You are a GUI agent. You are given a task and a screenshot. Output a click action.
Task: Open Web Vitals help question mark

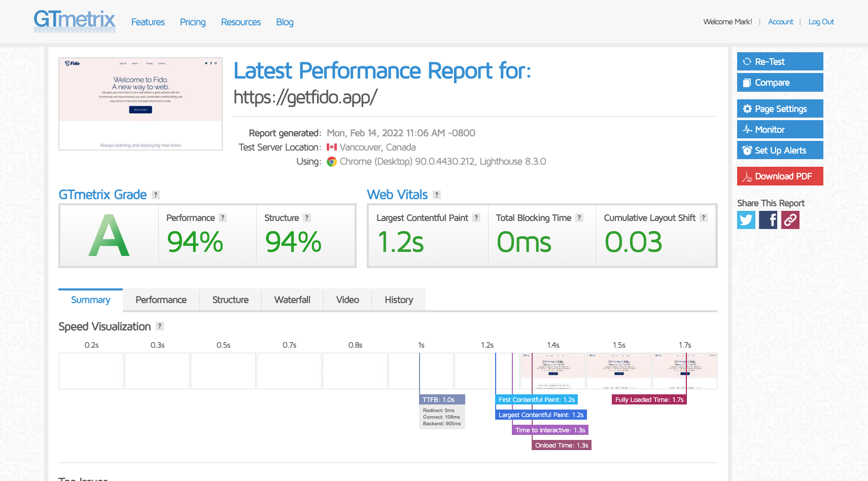[437, 195]
